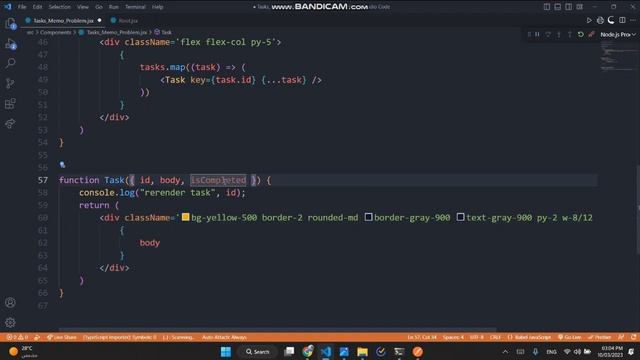Toggle Secondary Side Bar layout icon
Viewport: 640px width, 360px height.
click(x=569, y=7)
